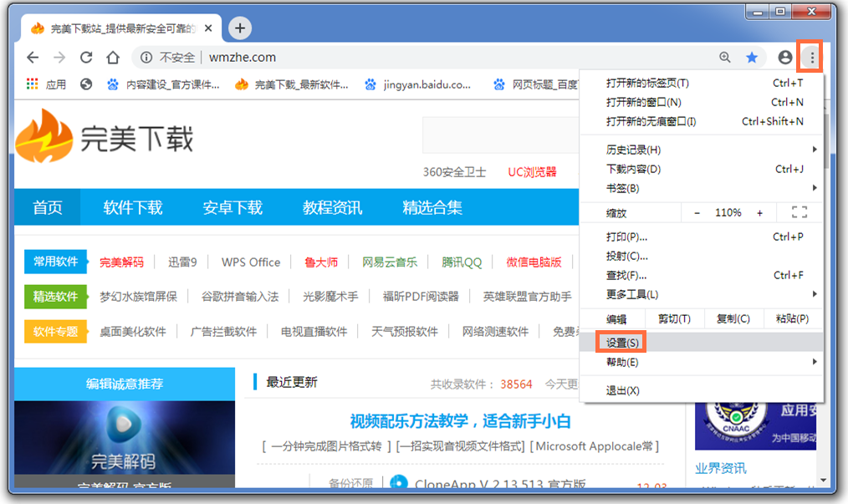Screen dimensions: 848x504
Task: Reload the current page
Action: tap(86, 58)
